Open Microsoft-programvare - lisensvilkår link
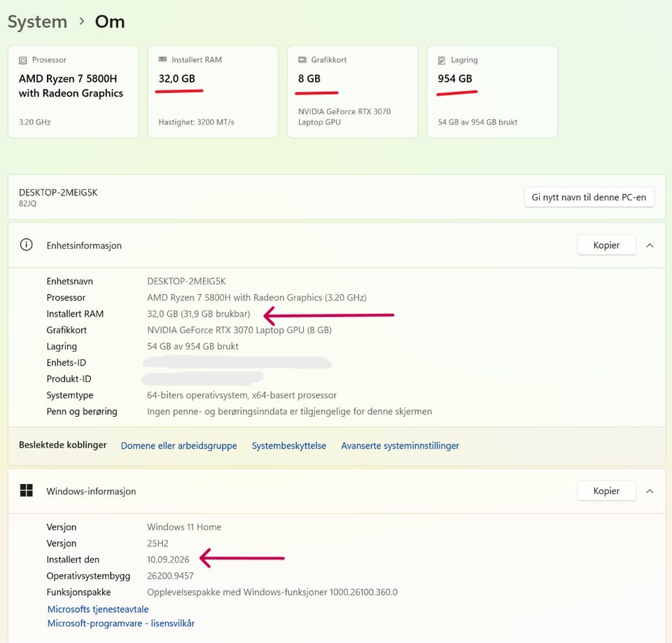672x643 pixels. pos(121,623)
